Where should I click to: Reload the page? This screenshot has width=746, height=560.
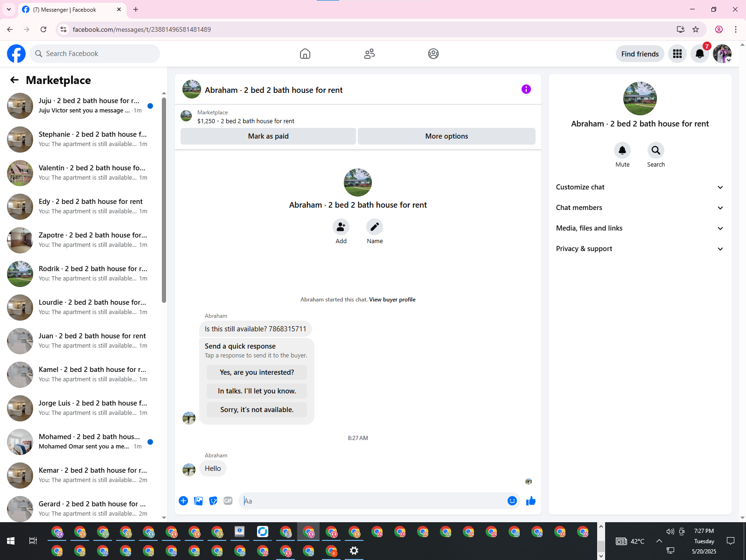point(43,29)
